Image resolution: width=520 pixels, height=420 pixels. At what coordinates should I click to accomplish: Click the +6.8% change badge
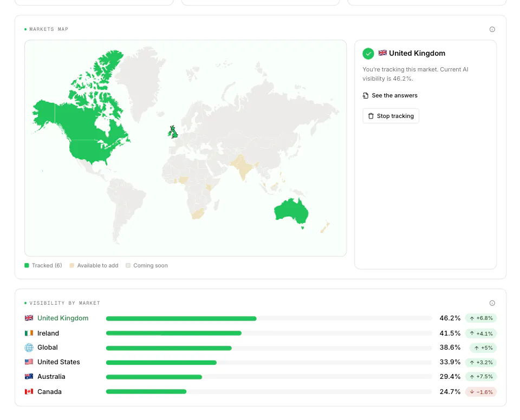(481, 318)
